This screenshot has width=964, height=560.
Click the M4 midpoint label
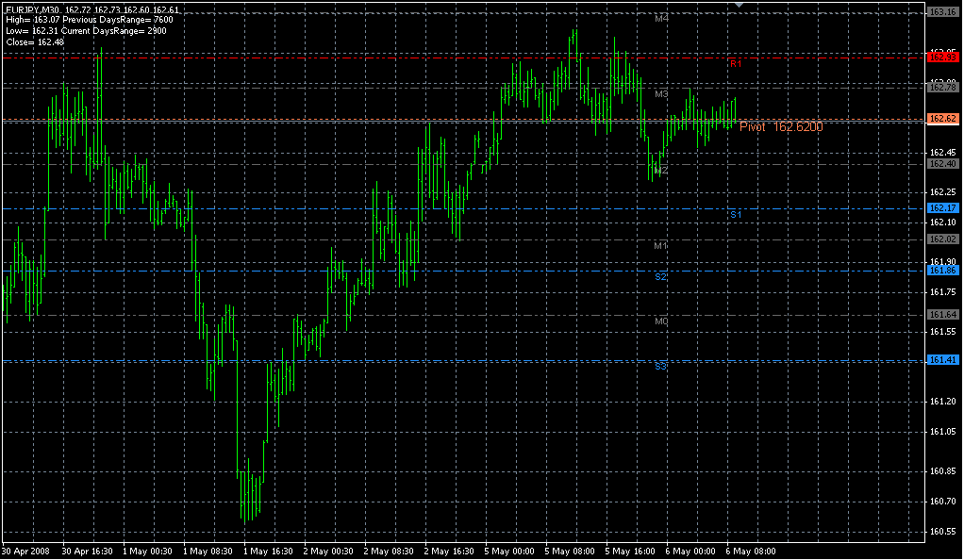click(661, 18)
